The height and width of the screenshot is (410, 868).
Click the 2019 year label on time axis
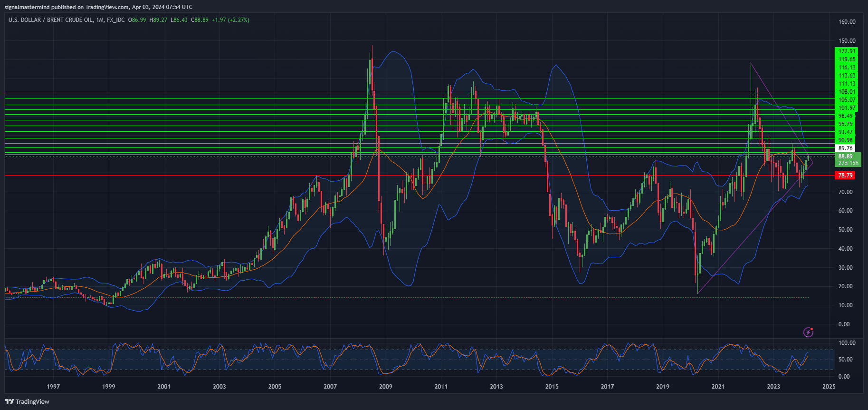[x=663, y=386]
